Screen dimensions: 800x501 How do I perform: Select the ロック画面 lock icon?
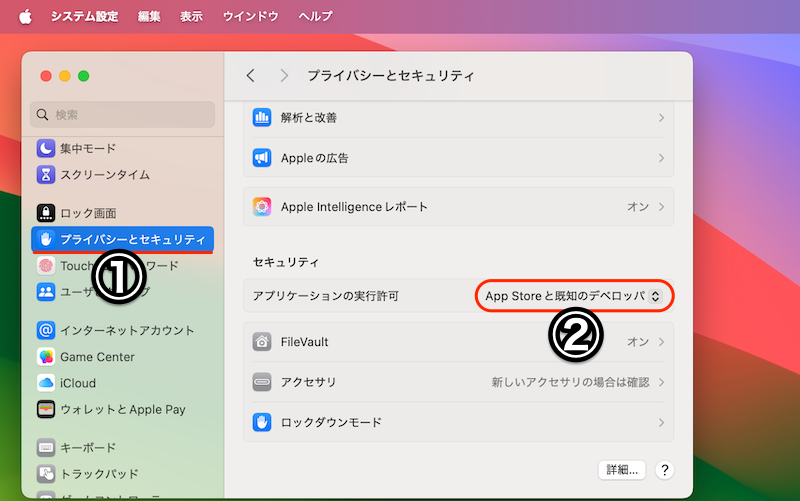click(x=46, y=213)
